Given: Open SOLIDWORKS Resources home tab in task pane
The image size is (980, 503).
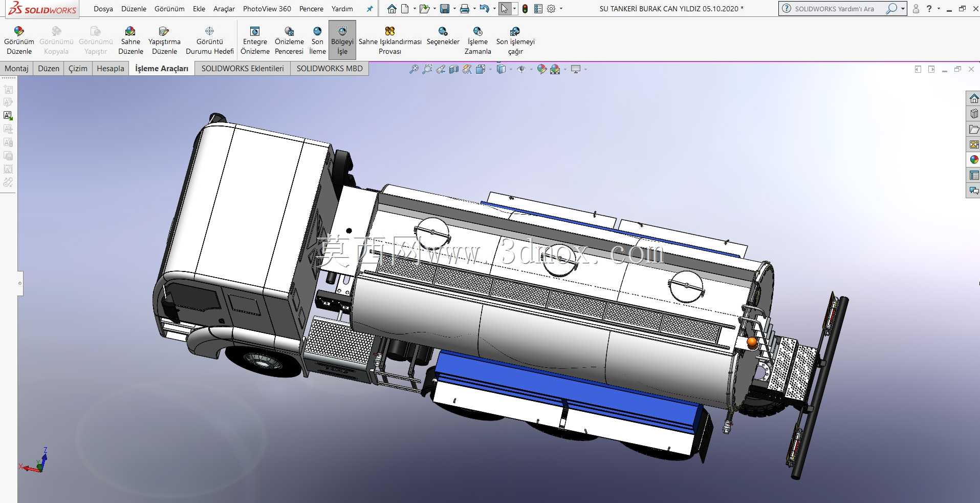Looking at the screenshot, I should (x=974, y=98).
